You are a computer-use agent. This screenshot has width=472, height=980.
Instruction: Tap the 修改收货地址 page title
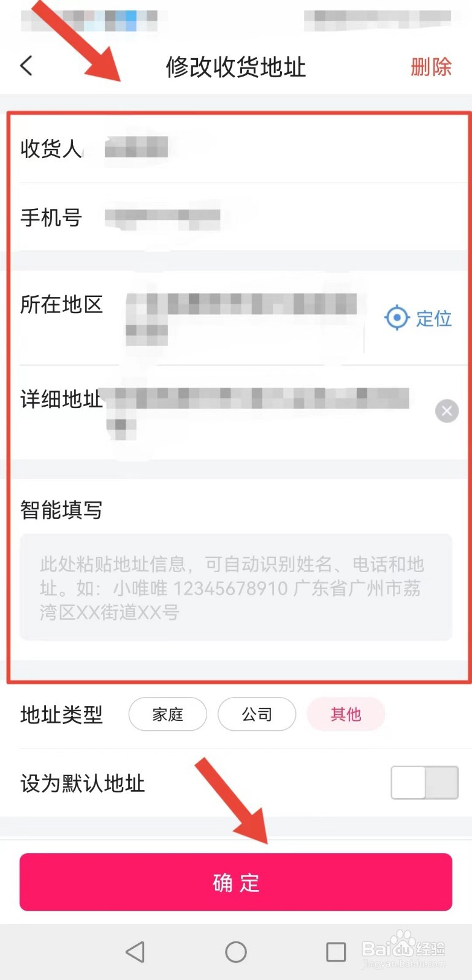(236, 67)
